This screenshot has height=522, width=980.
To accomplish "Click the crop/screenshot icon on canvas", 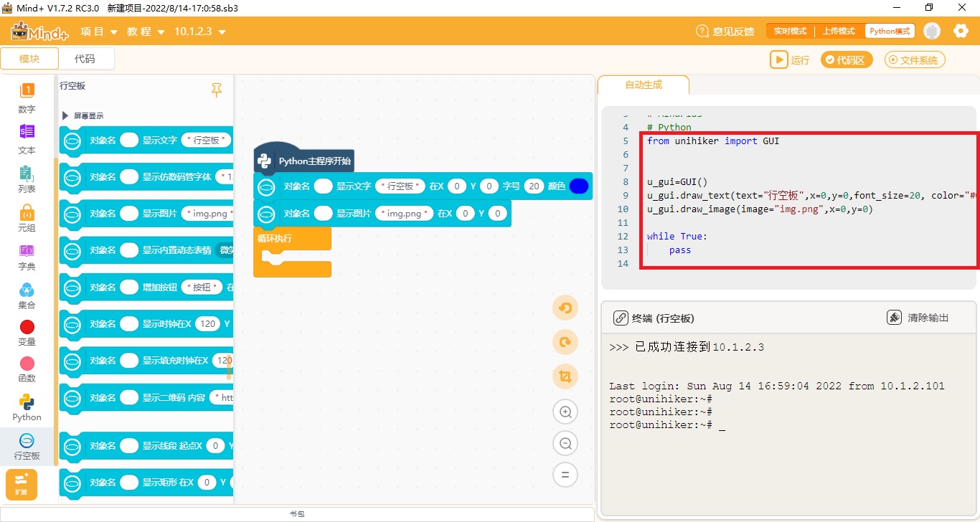I will pyautogui.click(x=565, y=376).
